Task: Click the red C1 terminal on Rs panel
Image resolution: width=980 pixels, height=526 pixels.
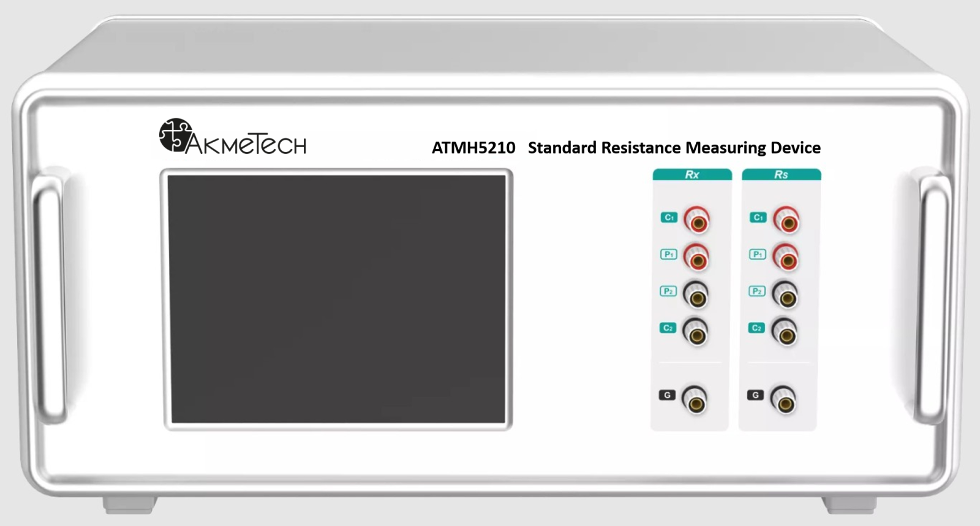Action: (x=786, y=219)
